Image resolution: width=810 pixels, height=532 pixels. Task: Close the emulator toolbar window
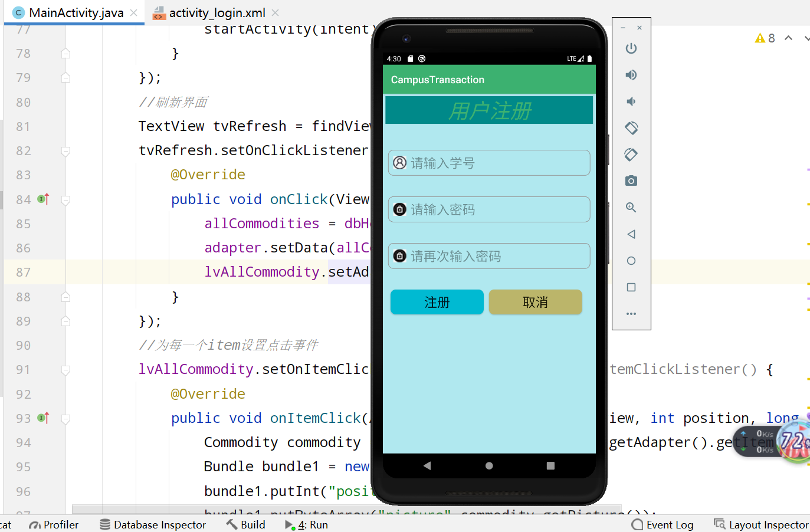tap(640, 28)
